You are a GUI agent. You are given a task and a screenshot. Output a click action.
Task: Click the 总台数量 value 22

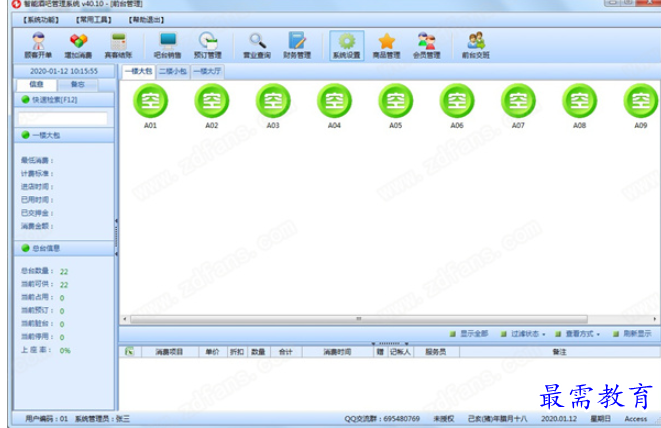pyautogui.click(x=64, y=272)
